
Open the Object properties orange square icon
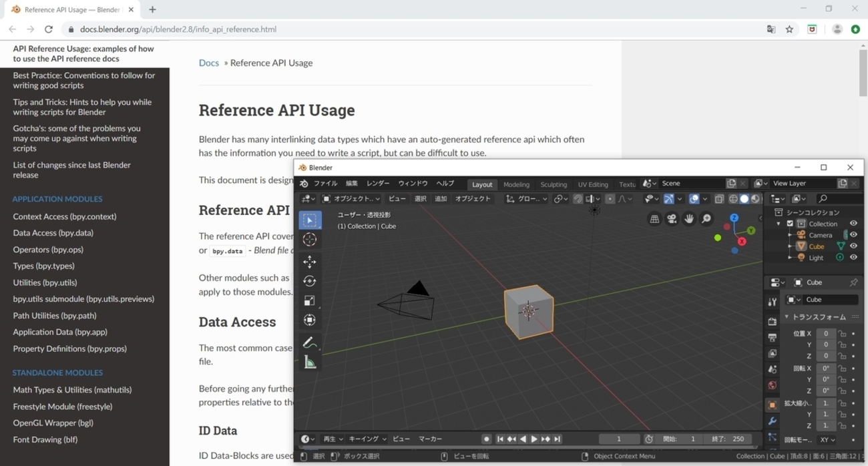773,405
